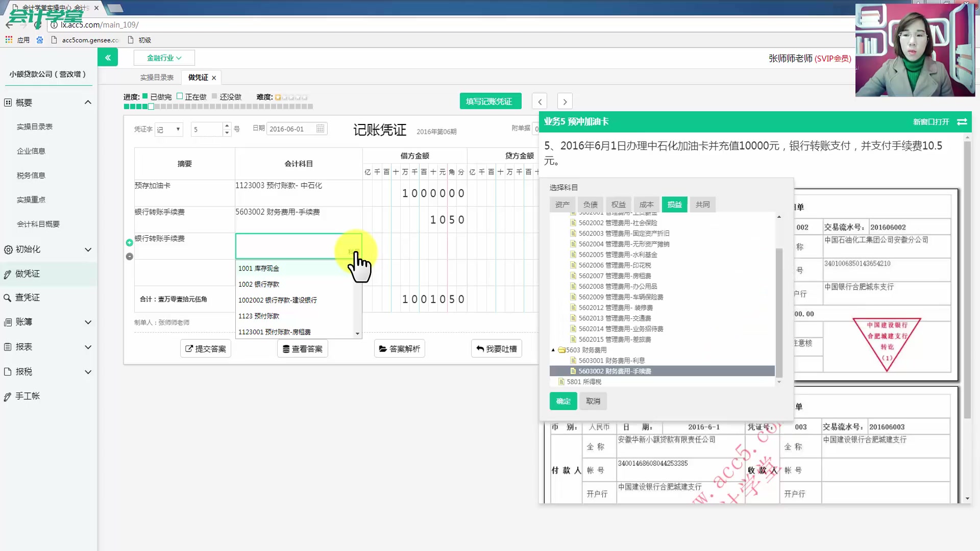Viewport: 980px width, 551px height.
Task: Switch to the 资产 category tab
Action: point(562,204)
